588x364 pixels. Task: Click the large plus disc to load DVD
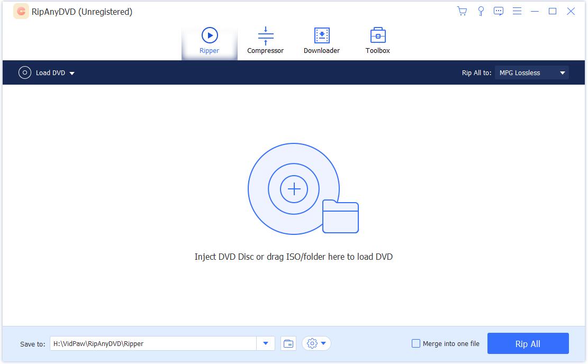tap(294, 189)
